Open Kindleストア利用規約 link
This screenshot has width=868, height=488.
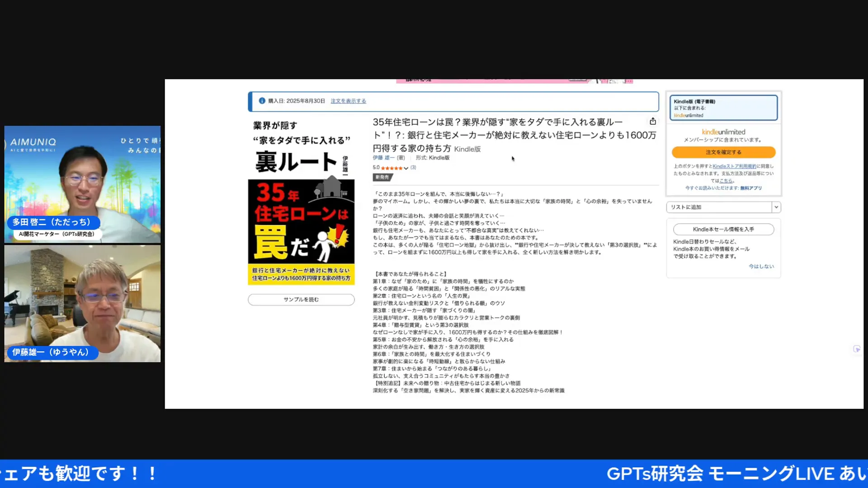pyautogui.click(x=734, y=166)
